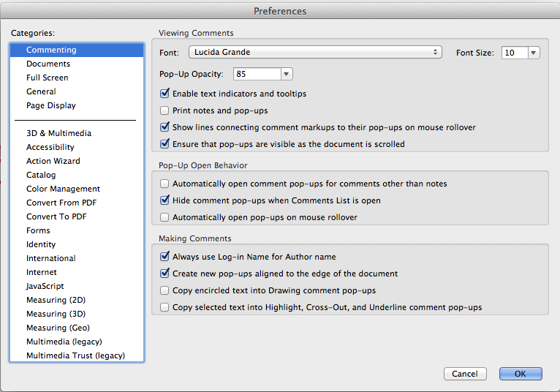Select the Documents category
The height and width of the screenshot is (392, 560).
coord(48,64)
